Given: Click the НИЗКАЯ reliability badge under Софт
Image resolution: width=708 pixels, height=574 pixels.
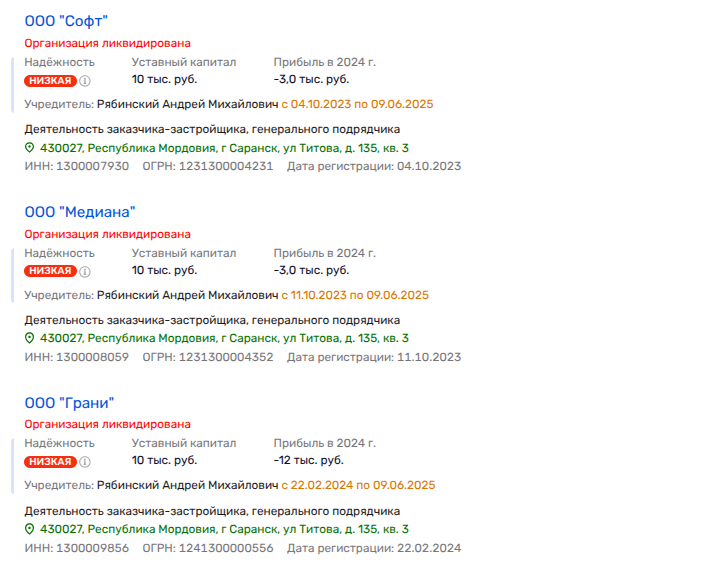Looking at the screenshot, I should pyautogui.click(x=50, y=81).
